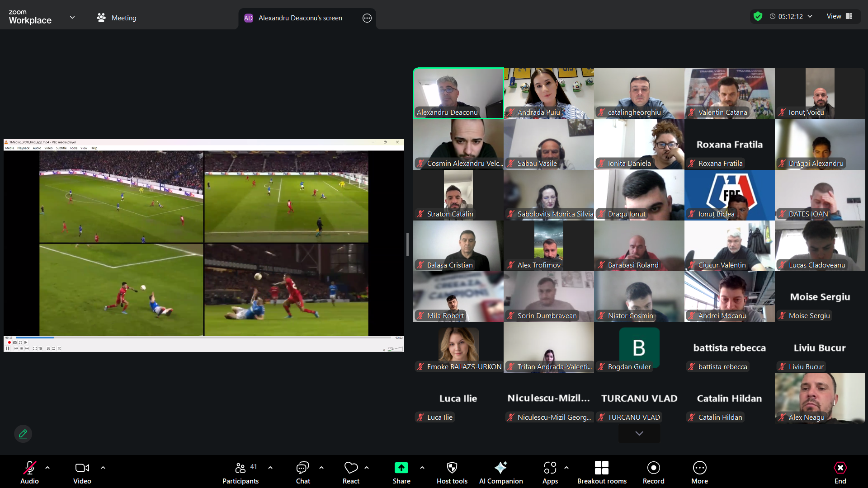Expand the Zoom Workplace dropdown chevron

click(x=72, y=18)
